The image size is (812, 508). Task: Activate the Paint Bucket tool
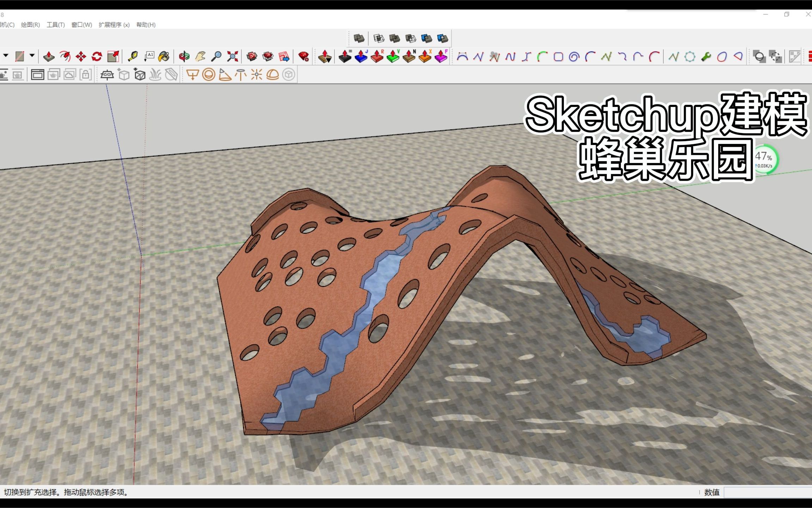click(x=164, y=56)
